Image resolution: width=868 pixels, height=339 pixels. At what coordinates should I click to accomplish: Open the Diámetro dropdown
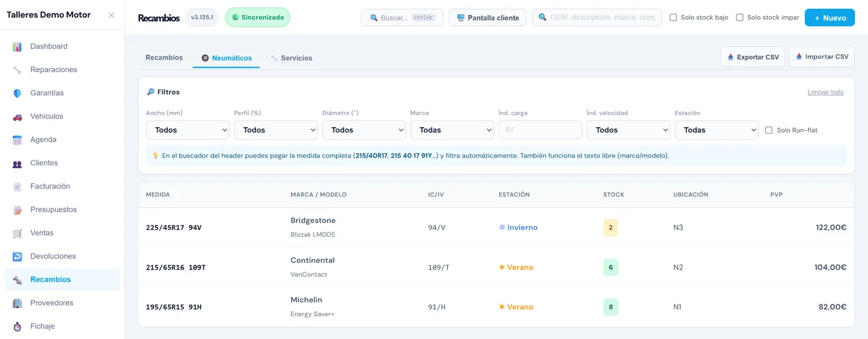[x=364, y=130]
